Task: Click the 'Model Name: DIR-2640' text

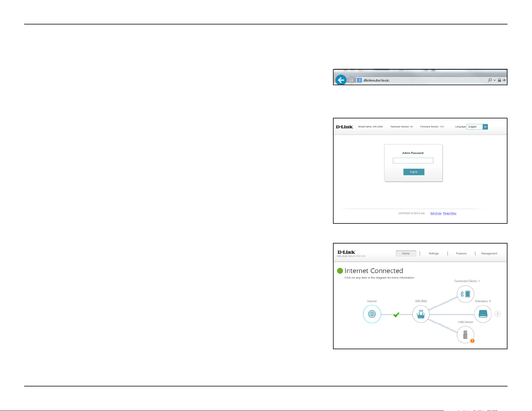Action: point(371,127)
